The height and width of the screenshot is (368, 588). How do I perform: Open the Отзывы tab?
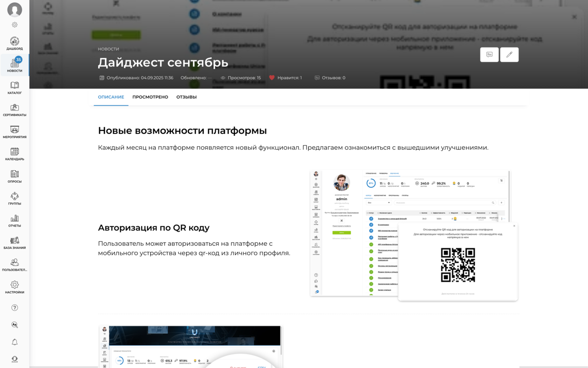[x=186, y=97]
